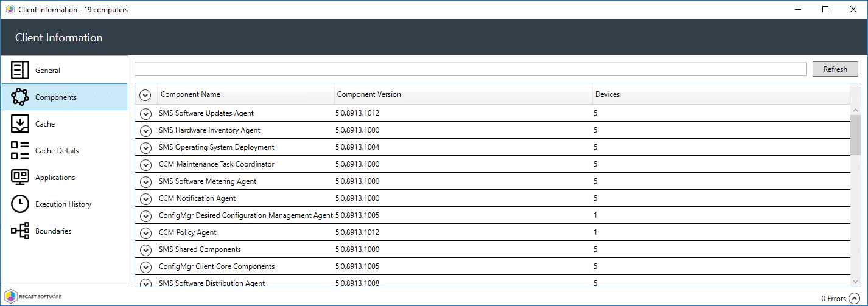Viewport: 868px width, 306px height.
Task: Click the Cache download-tray icon
Action: [20, 123]
